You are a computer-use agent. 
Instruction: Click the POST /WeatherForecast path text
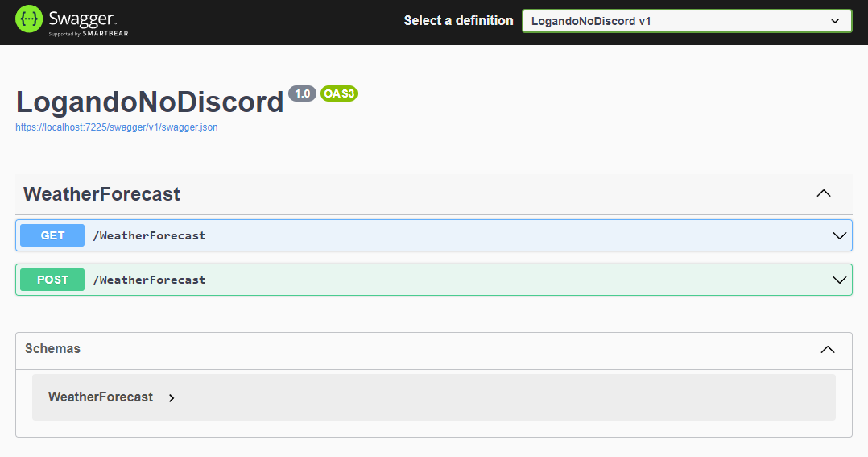150,280
